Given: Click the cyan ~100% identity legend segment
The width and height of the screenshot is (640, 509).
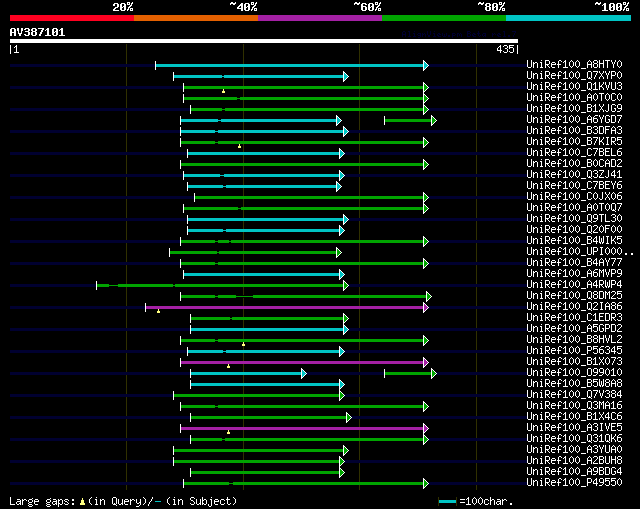Looking at the screenshot, I should coord(569,18).
